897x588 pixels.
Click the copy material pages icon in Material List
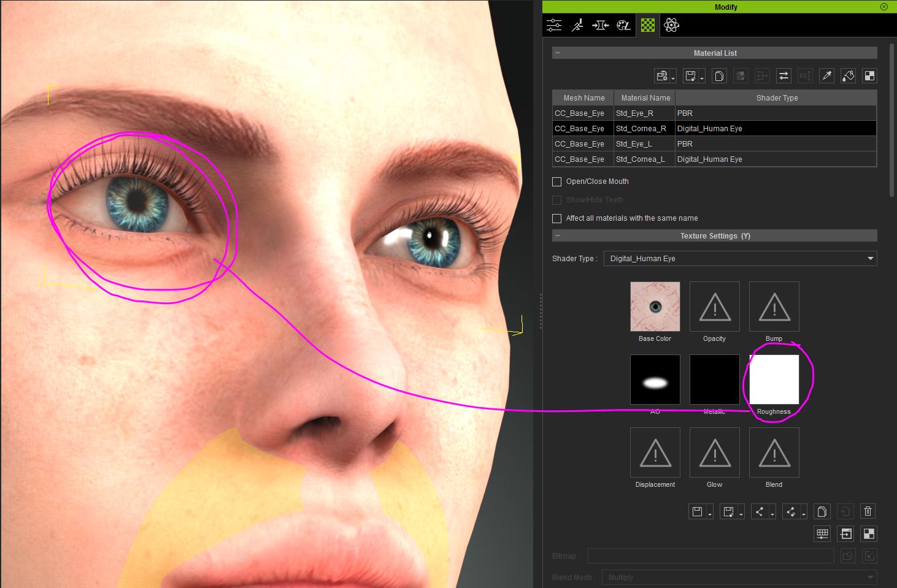[719, 76]
